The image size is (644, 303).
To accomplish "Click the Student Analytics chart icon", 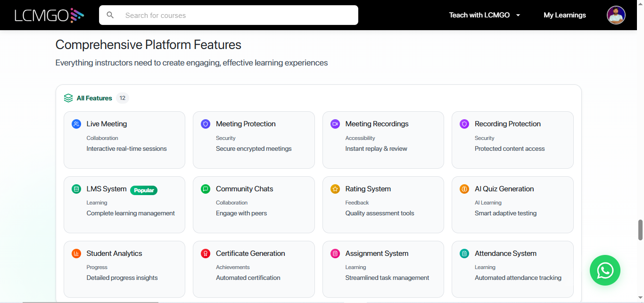I will [x=76, y=254].
